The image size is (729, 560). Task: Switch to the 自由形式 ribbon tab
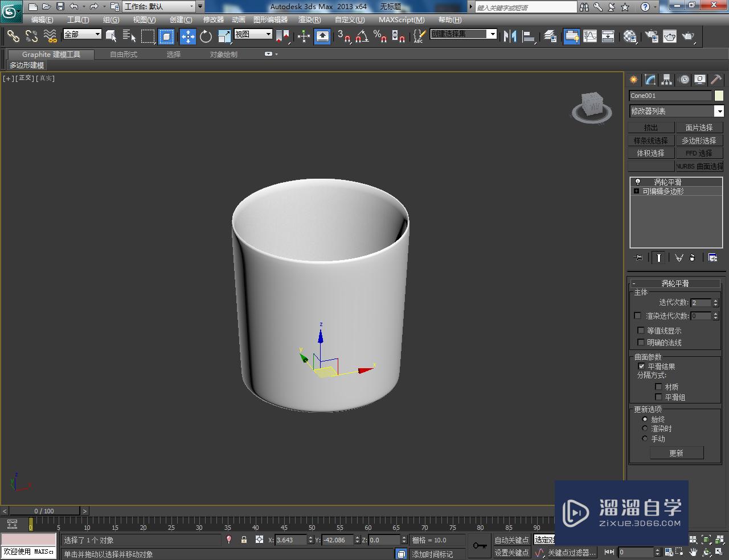point(124,55)
